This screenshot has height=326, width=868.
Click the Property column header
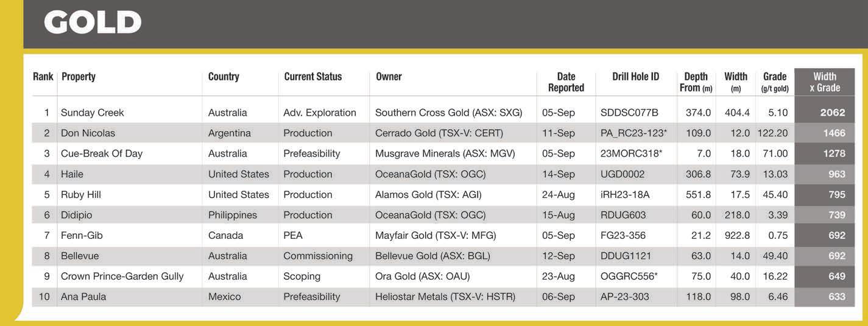point(79,77)
